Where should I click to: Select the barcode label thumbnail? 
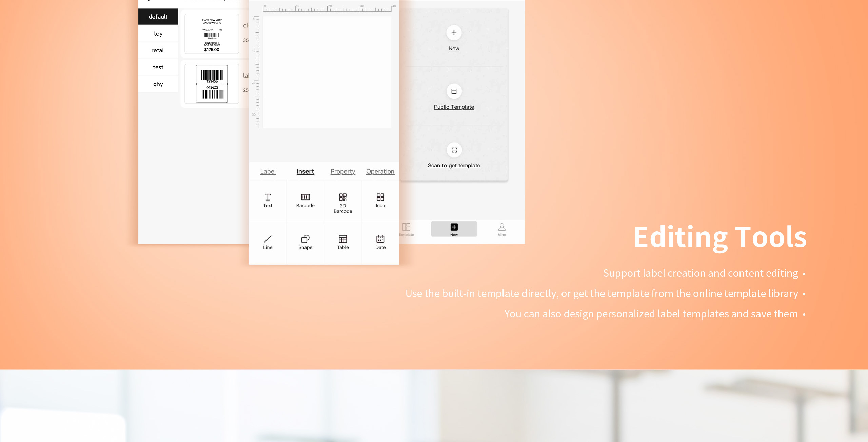(212, 85)
